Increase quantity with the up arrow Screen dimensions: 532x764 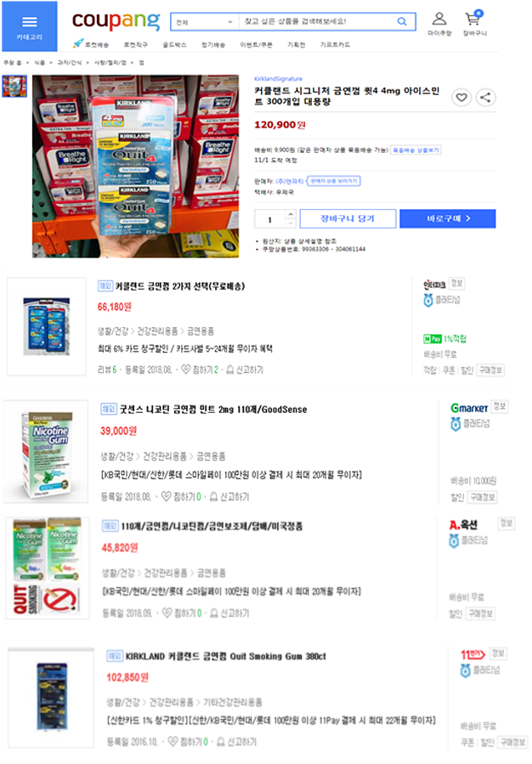click(x=291, y=214)
